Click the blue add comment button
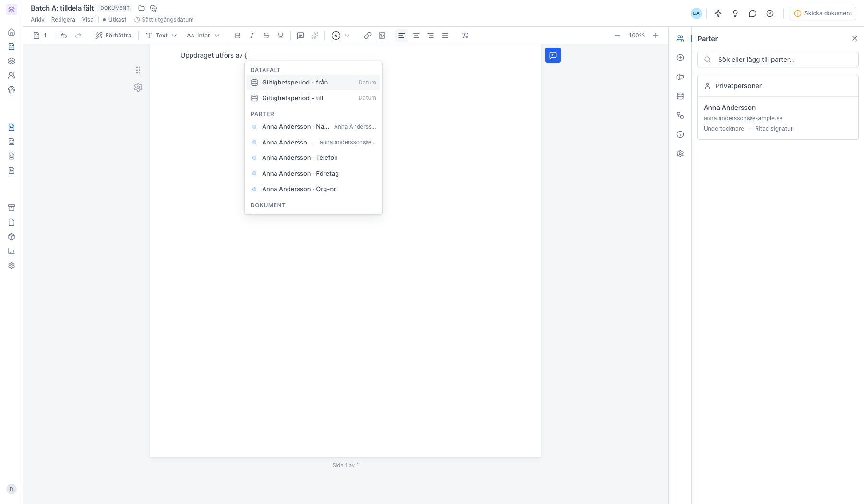 553,55
